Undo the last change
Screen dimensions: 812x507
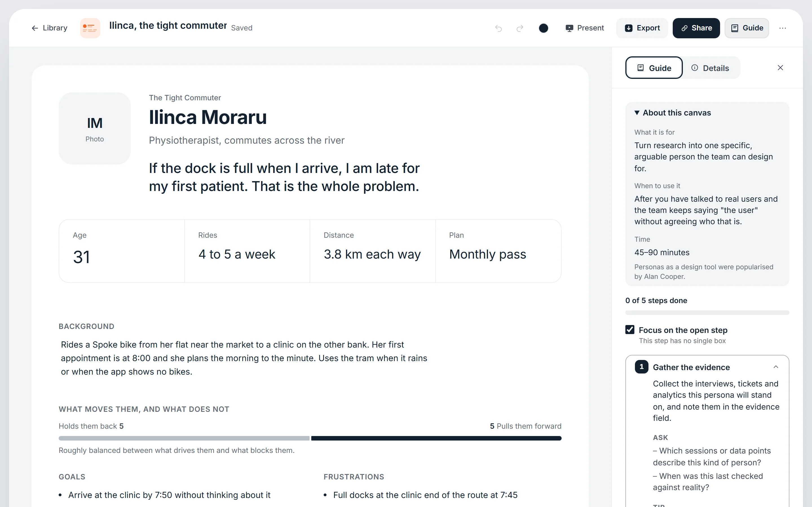click(x=498, y=28)
